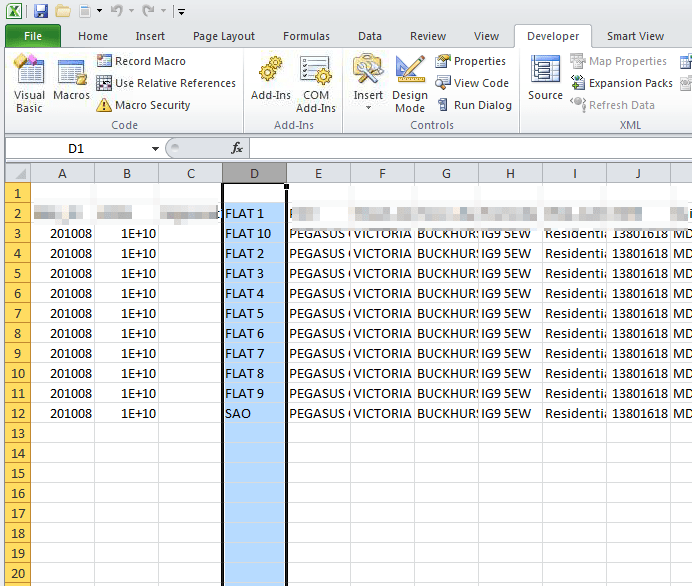The height and width of the screenshot is (586, 692).
Task: Toggle Use Relative References
Action: (x=166, y=83)
